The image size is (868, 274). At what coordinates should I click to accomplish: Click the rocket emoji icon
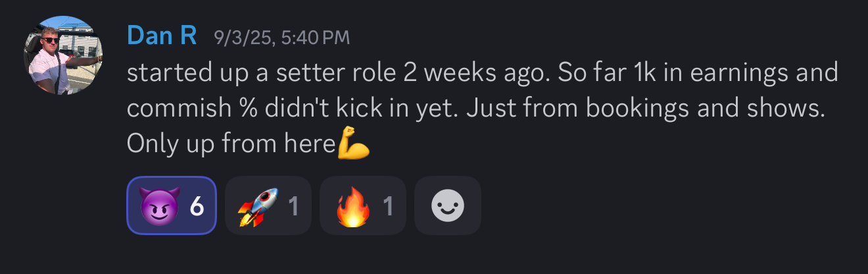coord(257,206)
